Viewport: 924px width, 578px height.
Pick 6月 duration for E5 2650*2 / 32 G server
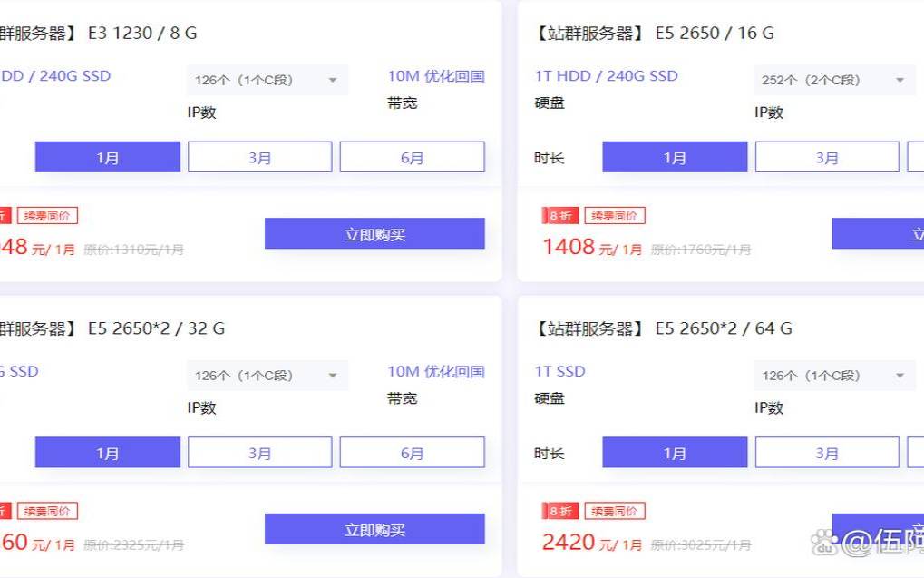click(x=412, y=453)
